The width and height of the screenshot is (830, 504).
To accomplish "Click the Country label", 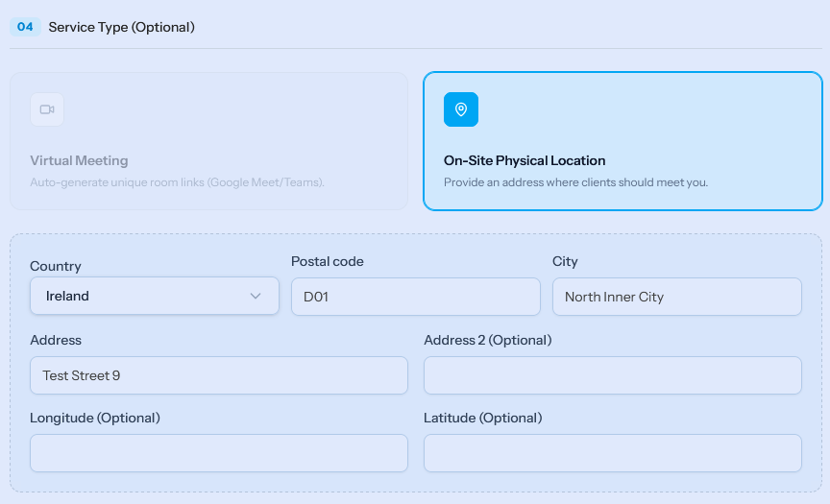I will click(56, 266).
